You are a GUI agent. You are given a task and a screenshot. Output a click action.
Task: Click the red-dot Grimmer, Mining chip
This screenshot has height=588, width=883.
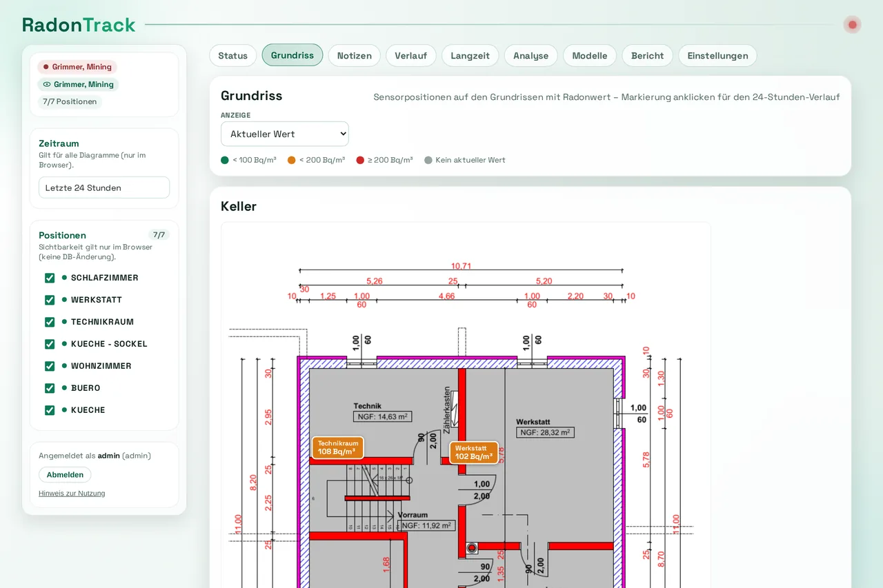pyautogui.click(x=77, y=67)
